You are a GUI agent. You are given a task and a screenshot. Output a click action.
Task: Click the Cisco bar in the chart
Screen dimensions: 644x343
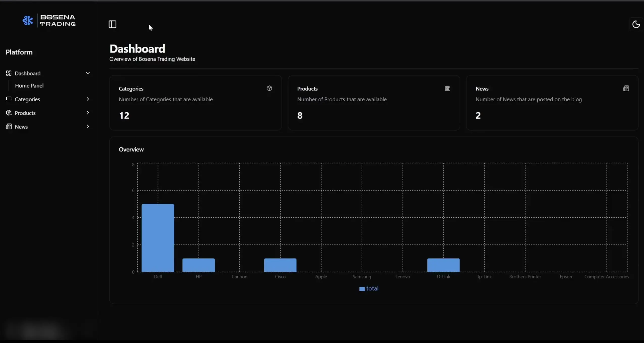pyautogui.click(x=280, y=265)
